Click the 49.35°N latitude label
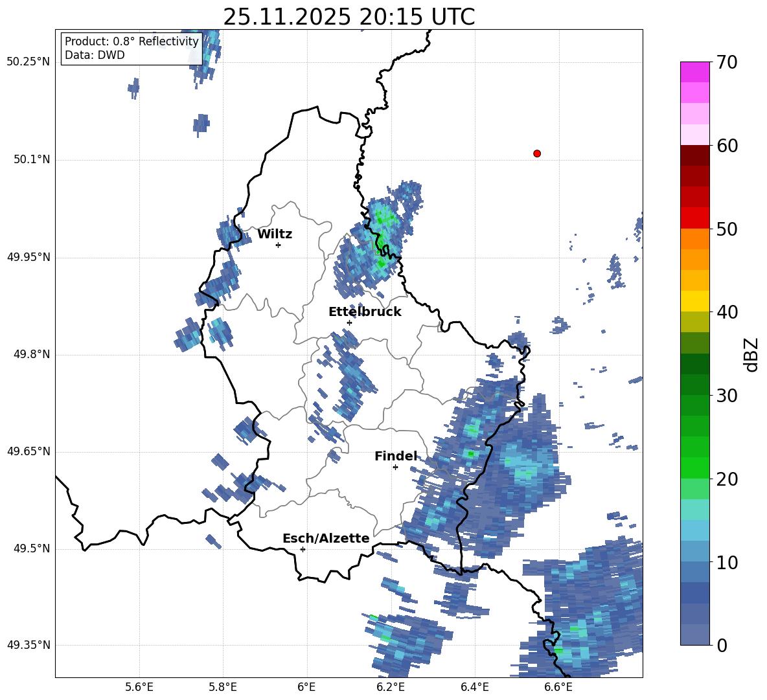 click(x=28, y=645)
